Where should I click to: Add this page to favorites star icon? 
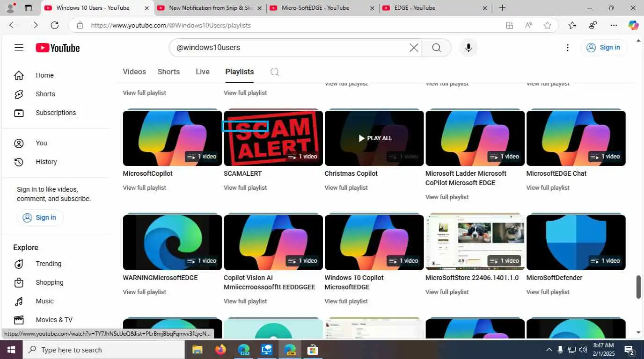547,25
